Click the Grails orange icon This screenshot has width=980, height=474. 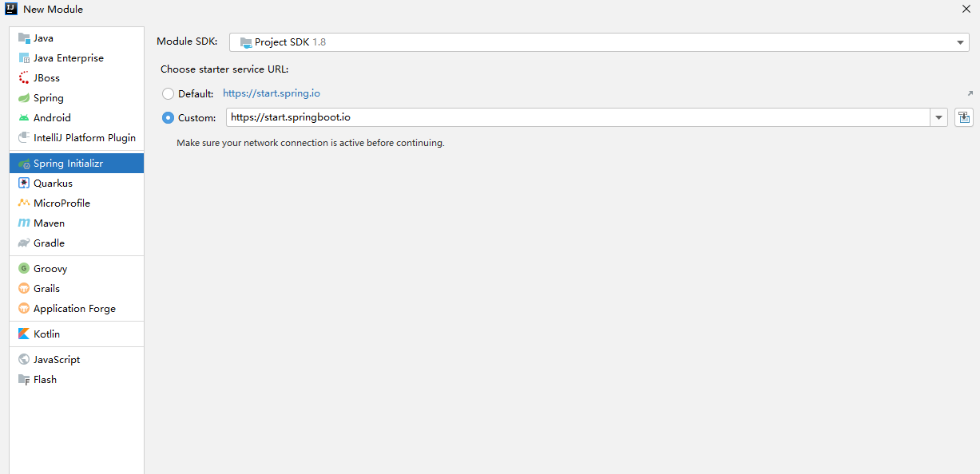coord(24,288)
